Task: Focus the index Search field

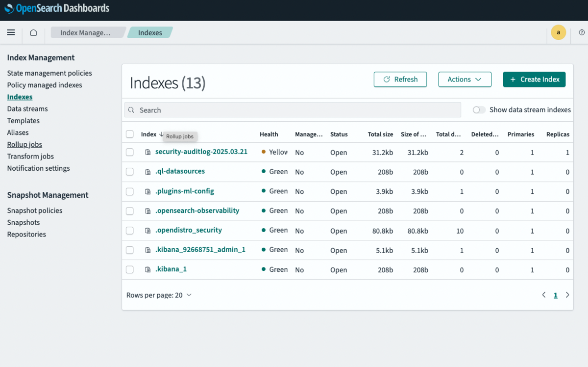Action: [293, 110]
